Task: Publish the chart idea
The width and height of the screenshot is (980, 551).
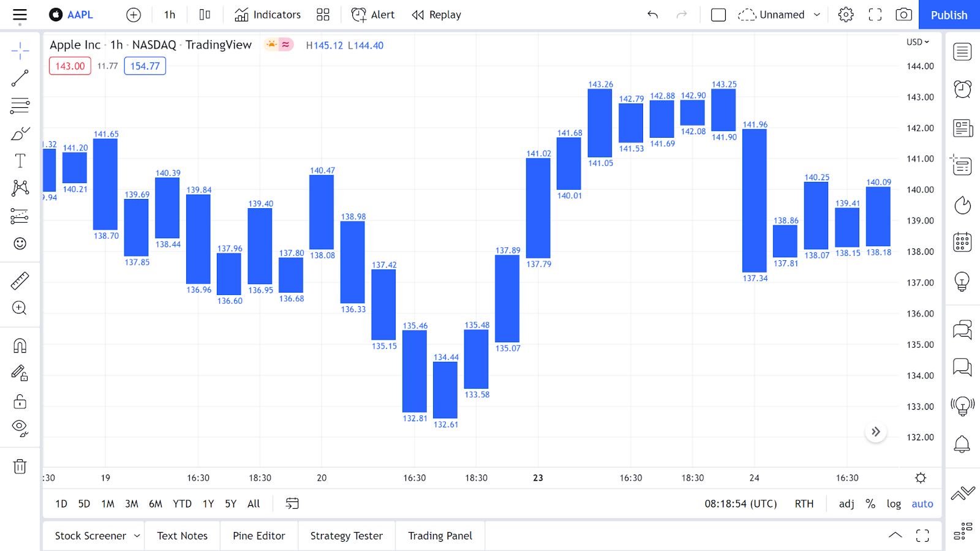Action: coord(949,15)
